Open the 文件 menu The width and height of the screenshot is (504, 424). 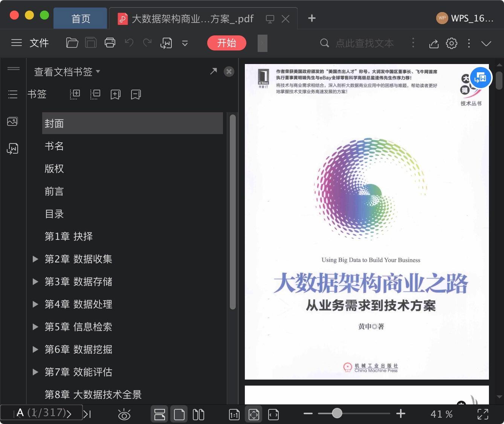(x=39, y=43)
